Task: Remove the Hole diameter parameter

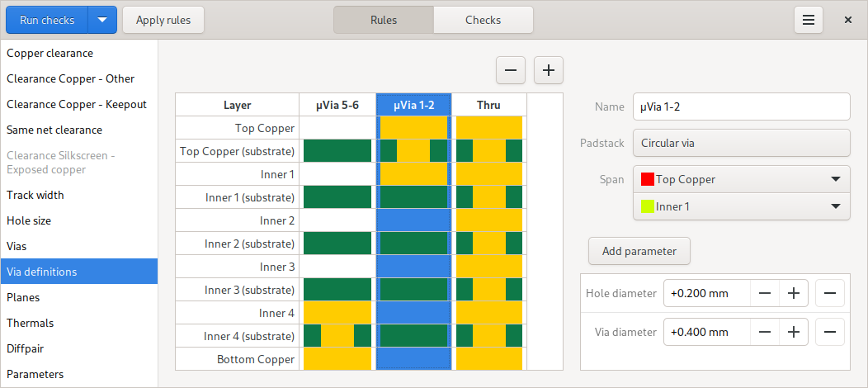Action: tap(830, 293)
